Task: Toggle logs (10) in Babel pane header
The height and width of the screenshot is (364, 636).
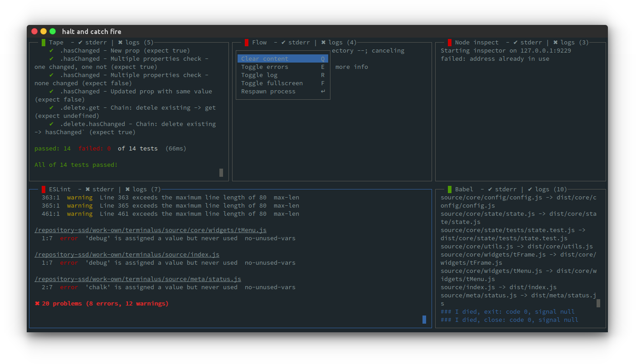Action: [x=548, y=189]
